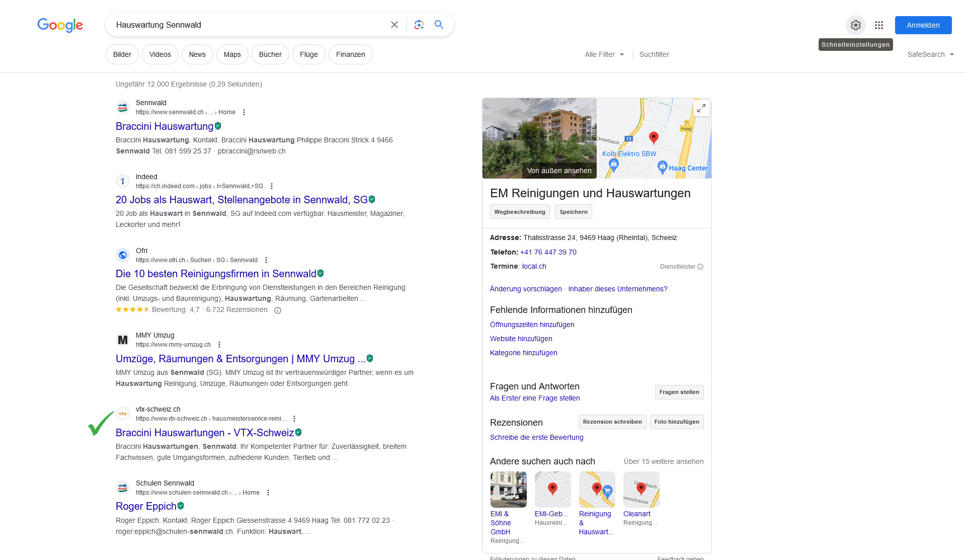This screenshot has height=560, width=966.
Task: Click info icon next to Ofri rating
Action: [x=278, y=310]
